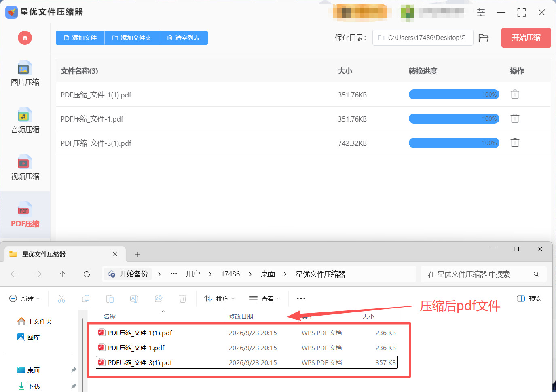Open the 新建 dropdown in Explorer

click(24, 299)
